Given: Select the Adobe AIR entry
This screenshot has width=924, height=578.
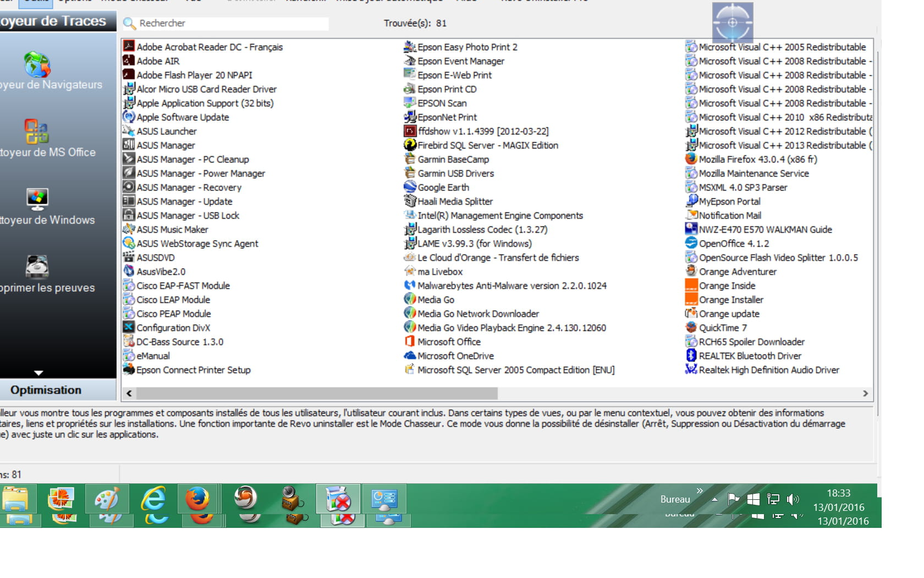Looking at the screenshot, I should (158, 61).
